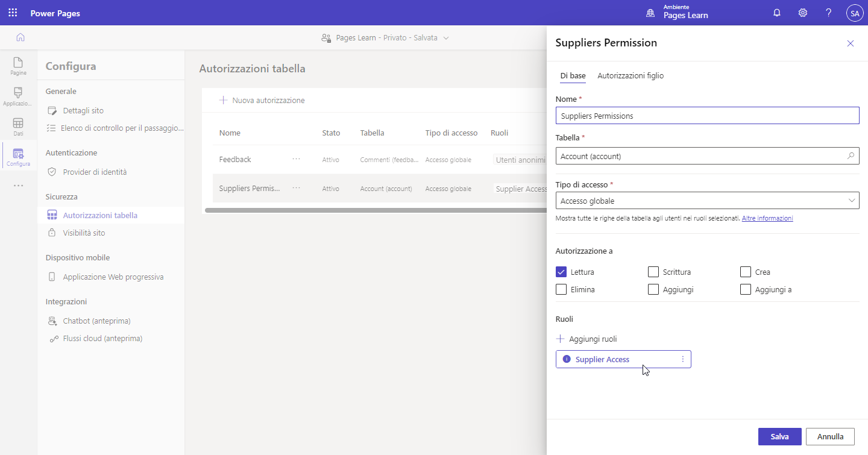Open Provider di identità
This screenshot has width=868, height=455.
[95, 172]
